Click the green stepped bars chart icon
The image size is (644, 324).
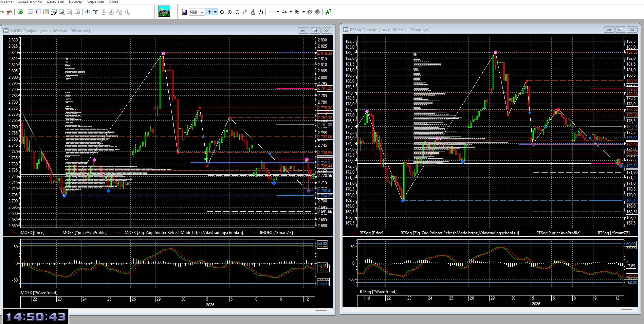[x=328, y=12]
